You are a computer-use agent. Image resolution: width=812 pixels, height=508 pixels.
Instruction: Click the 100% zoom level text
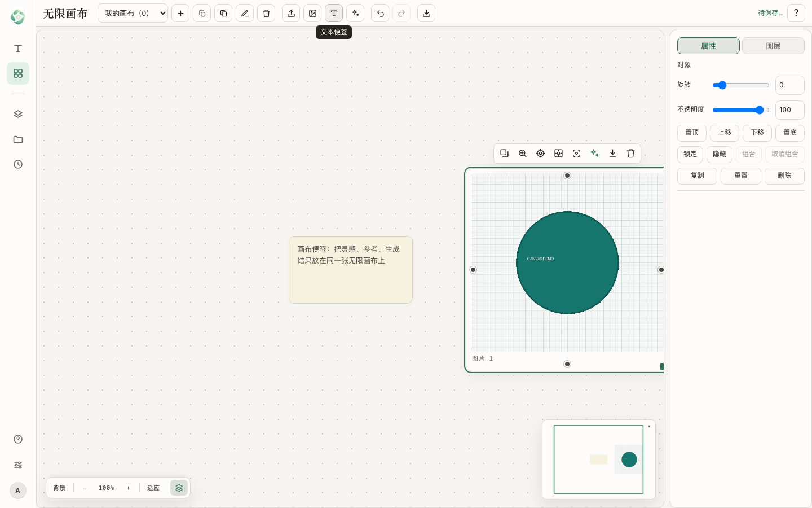(107, 488)
